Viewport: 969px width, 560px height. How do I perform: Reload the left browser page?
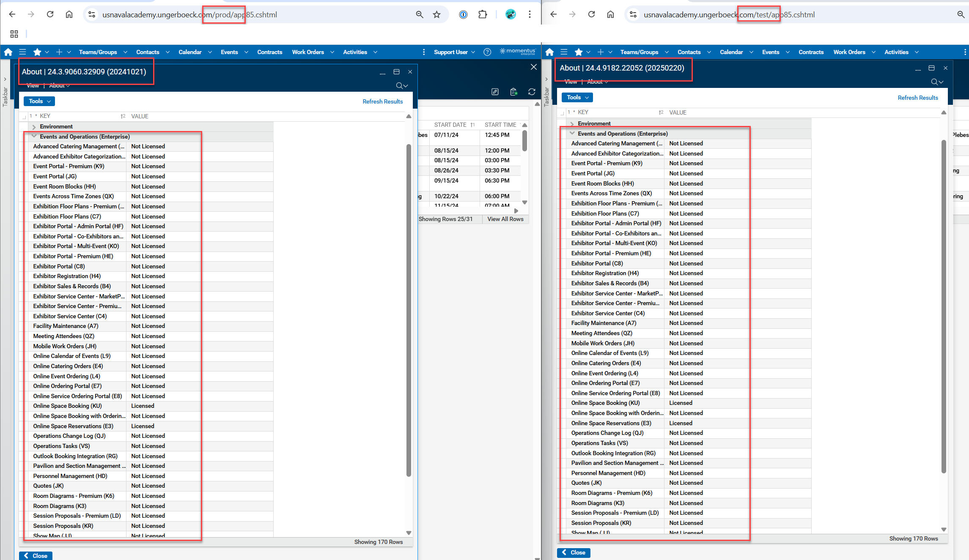pyautogui.click(x=50, y=14)
